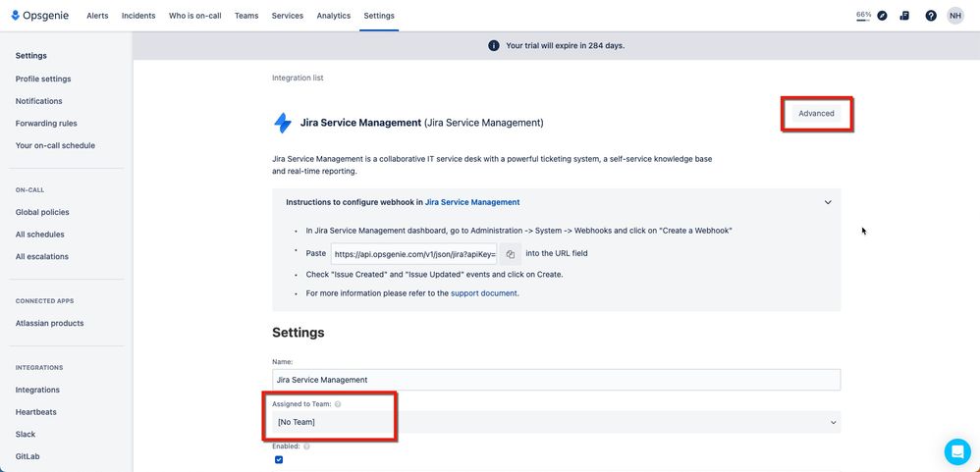The width and height of the screenshot is (980, 472).
Task: Open the support document link
Action: 484,292
